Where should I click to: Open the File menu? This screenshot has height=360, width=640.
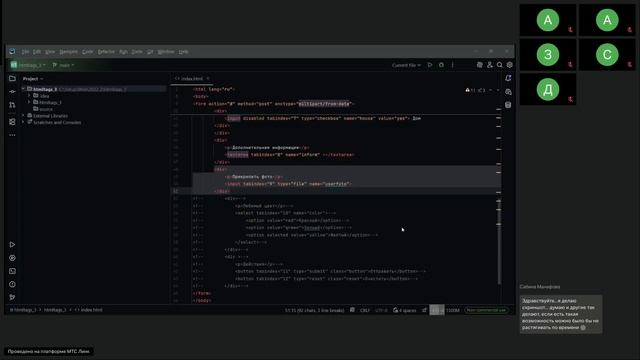[x=25, y=51]
